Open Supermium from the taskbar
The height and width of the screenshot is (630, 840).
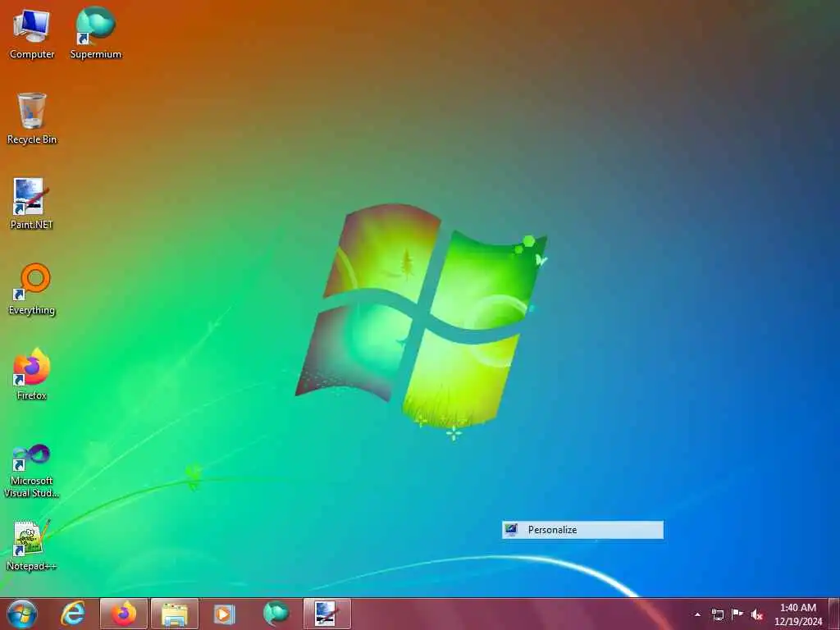pyautogui.click(x=276, y=614)
